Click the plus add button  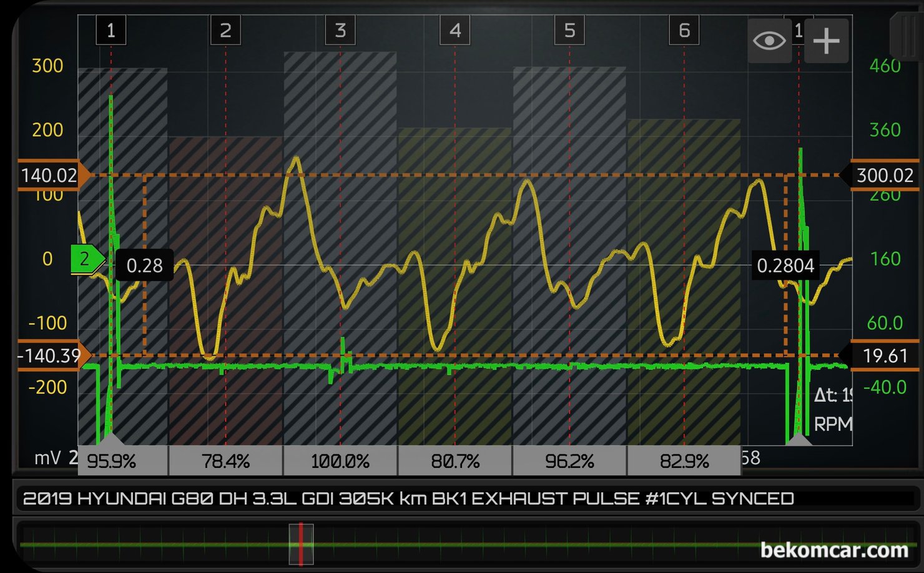pyautogui.click(x=826, y=41)
